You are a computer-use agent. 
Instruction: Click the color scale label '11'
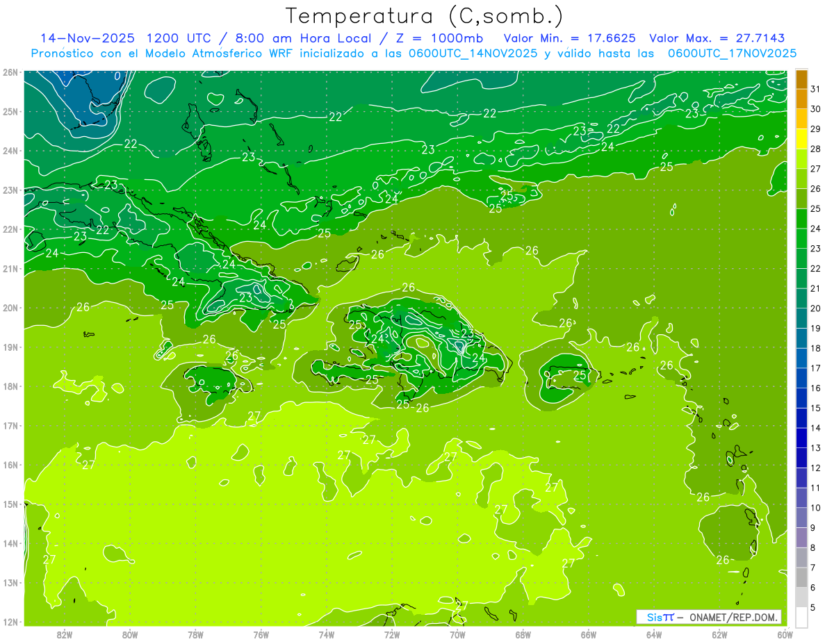816,488
